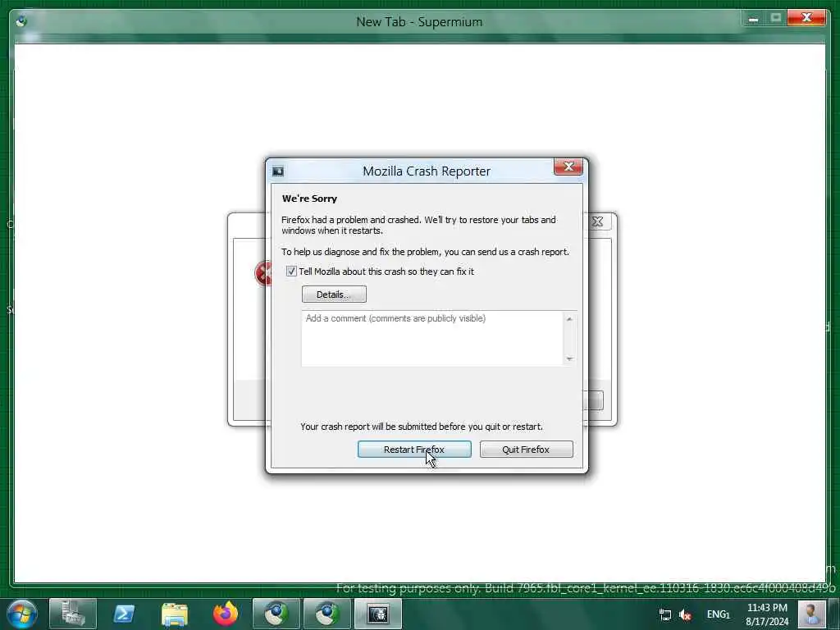Click the Add a comment text box
Viewport: 840px width, 630px height.
[439, 338]
